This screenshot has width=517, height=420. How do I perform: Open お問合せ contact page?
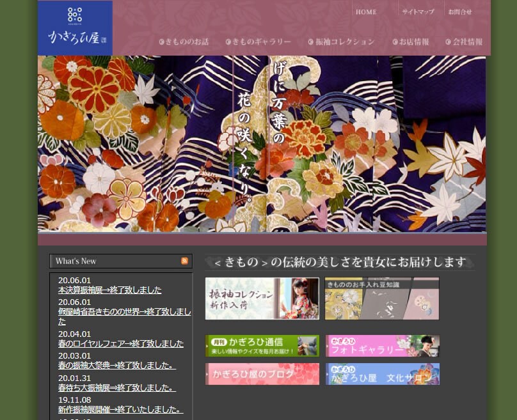click(460, 12)
